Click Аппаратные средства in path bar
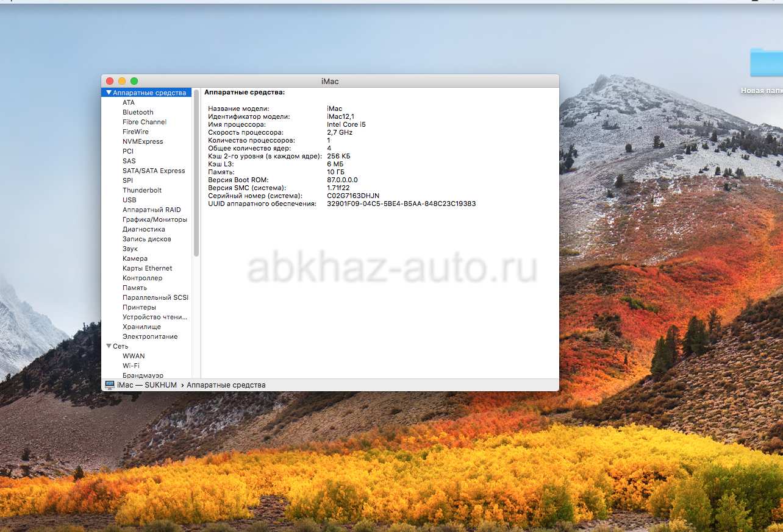The image size is (783, 532). click(x=226, y=385)
